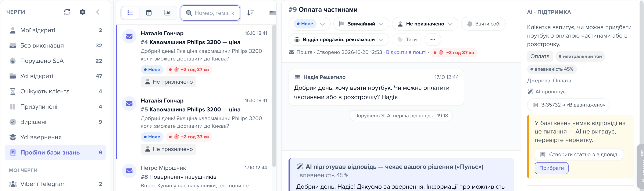Show keyboard shortcuts
The height and width of the screenshot is (191, 644).
[272, 13]
